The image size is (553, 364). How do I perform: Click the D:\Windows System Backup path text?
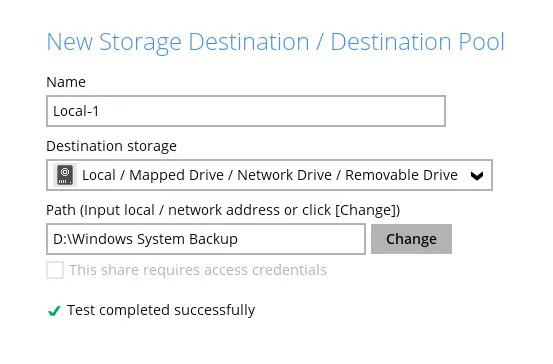pos(145,239)
